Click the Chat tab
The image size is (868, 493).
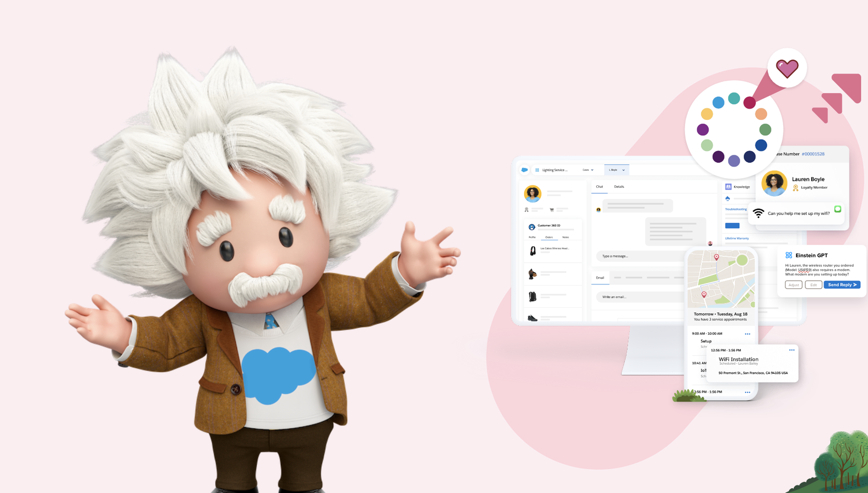(599, 187)
